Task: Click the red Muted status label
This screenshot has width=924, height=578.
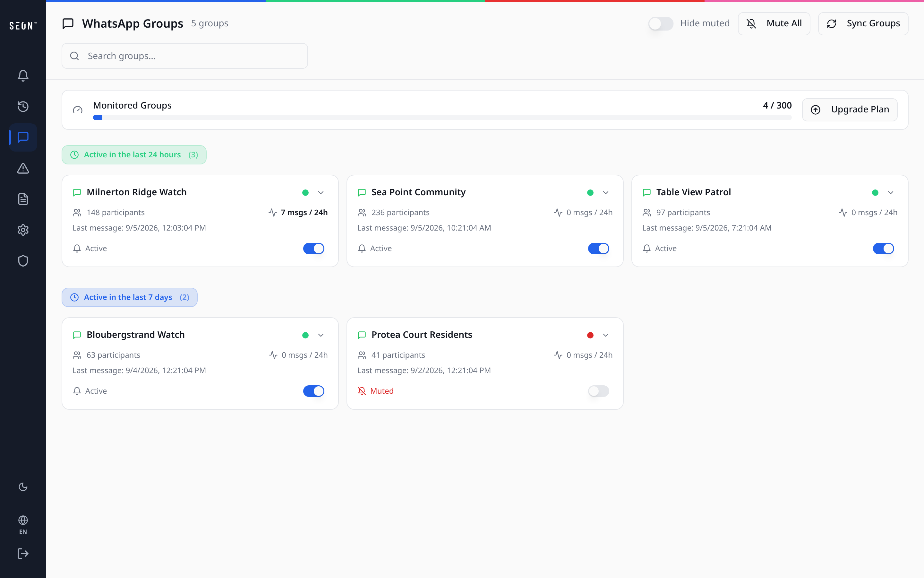Action: click(382, 391)
